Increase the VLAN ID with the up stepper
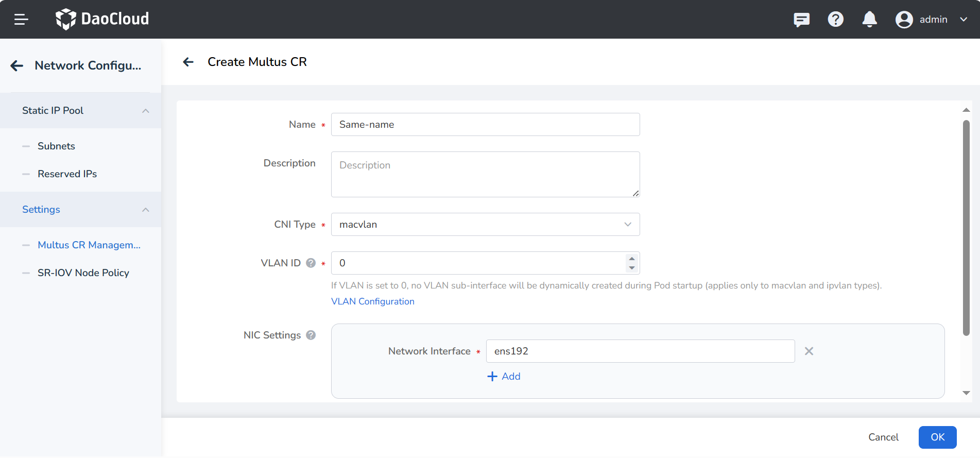Screen dimensions: 980x458 pos(631,259)
